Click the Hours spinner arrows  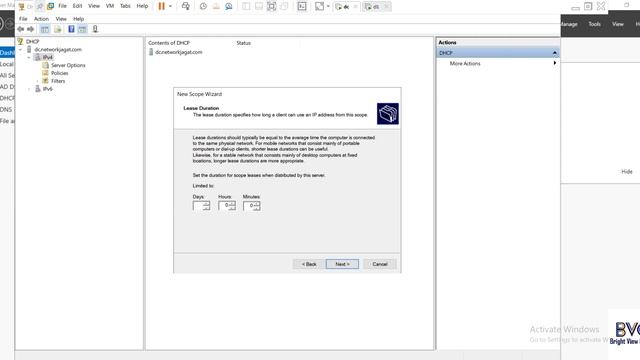232,205
